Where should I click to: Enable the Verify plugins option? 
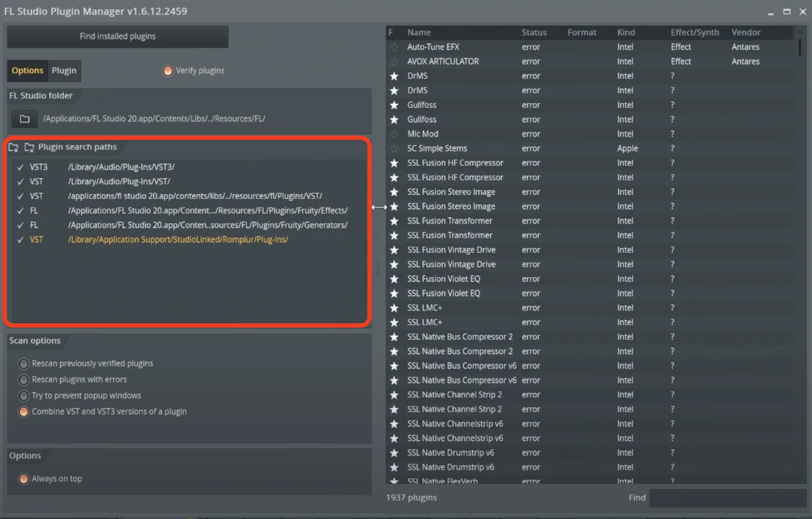[168, 70]
